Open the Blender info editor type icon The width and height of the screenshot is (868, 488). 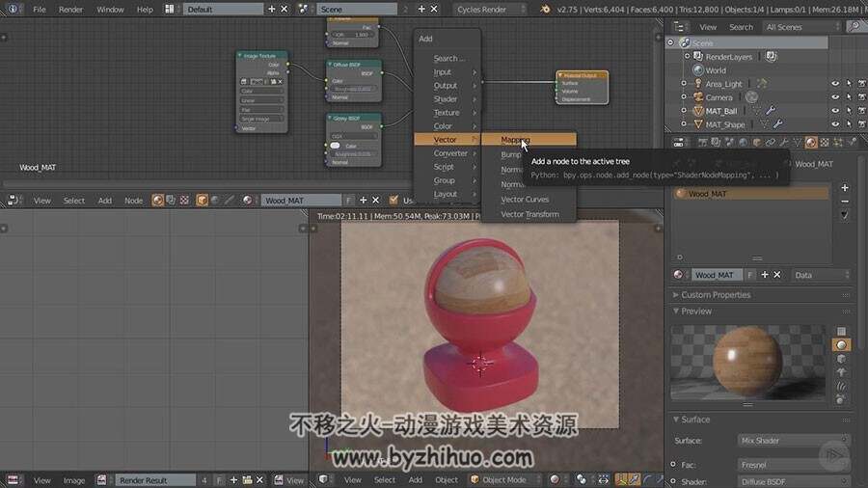[x=13, y=9]
